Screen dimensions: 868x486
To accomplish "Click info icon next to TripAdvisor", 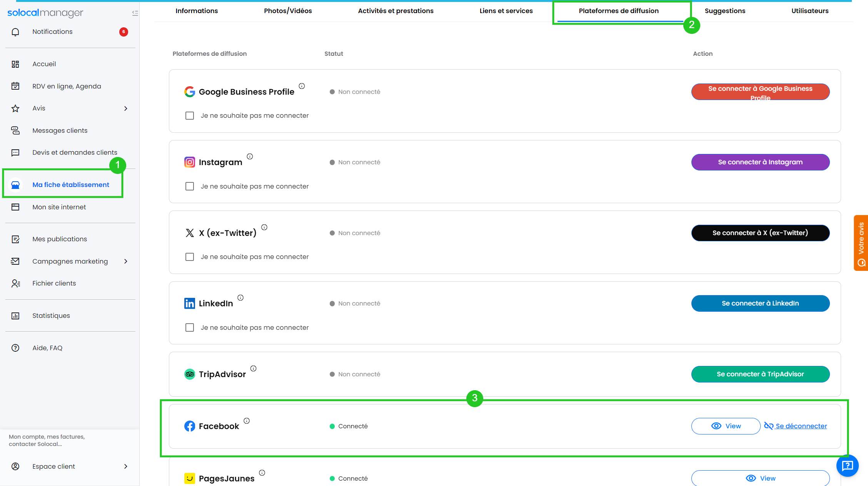I will 254,368.
